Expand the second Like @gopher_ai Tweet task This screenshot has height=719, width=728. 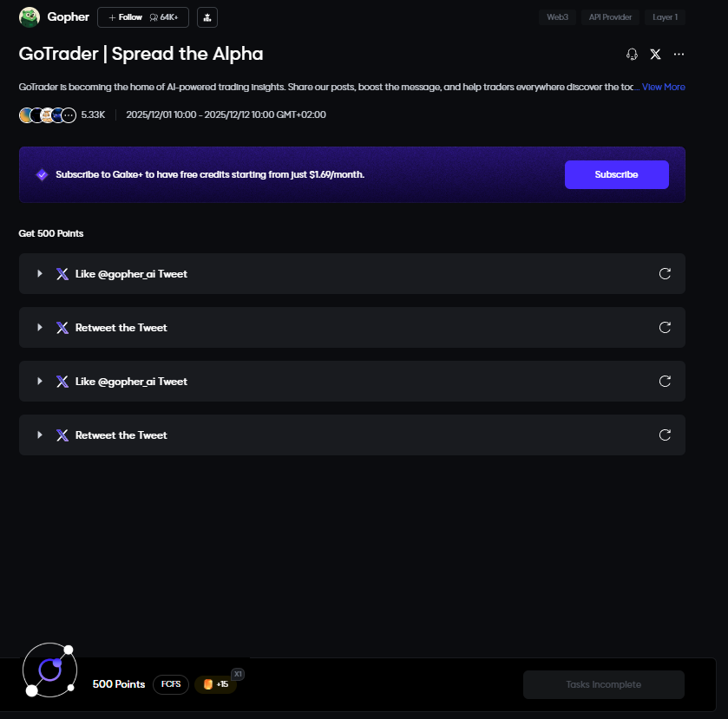40,382
